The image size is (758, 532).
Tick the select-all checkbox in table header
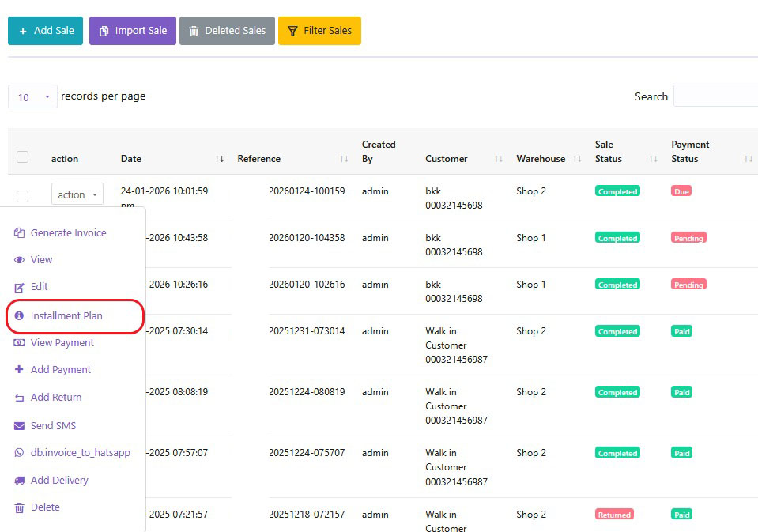coord(22,157)
